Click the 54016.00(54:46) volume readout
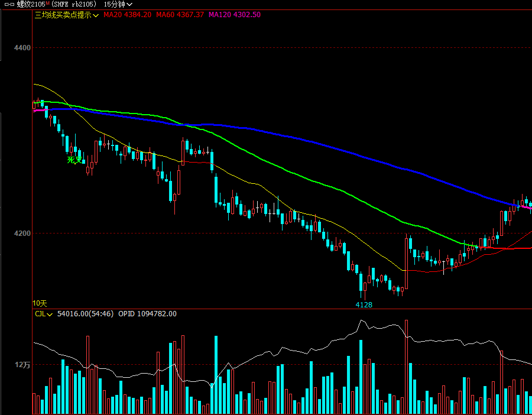This screenshot has height=415, width=532. [85, 314]
